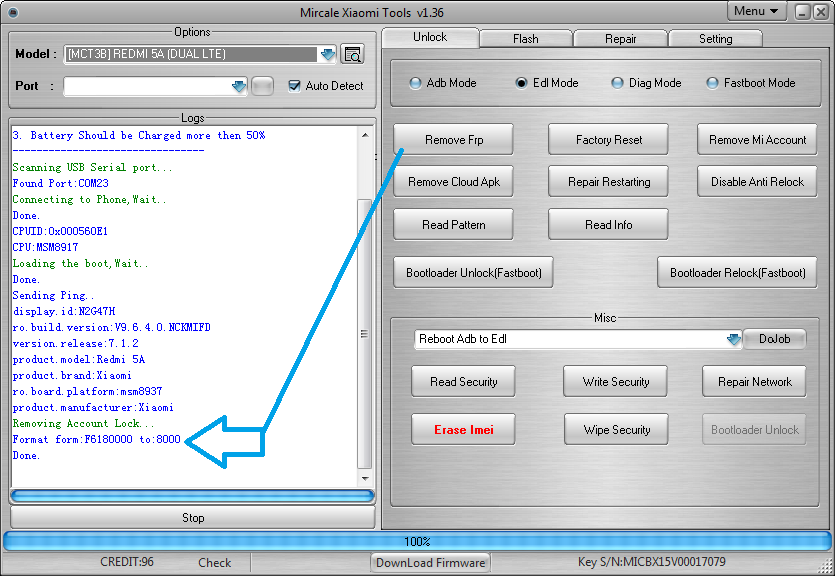Click the log panel progress bar above Stop
Image resolution: width=835 pixels, height=576 pixels.
(193, 496)
